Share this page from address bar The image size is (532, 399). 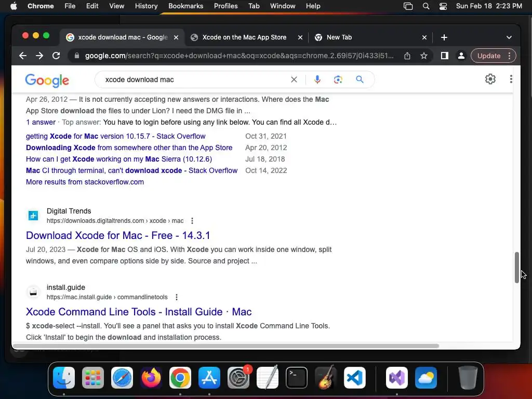(407, 56)
